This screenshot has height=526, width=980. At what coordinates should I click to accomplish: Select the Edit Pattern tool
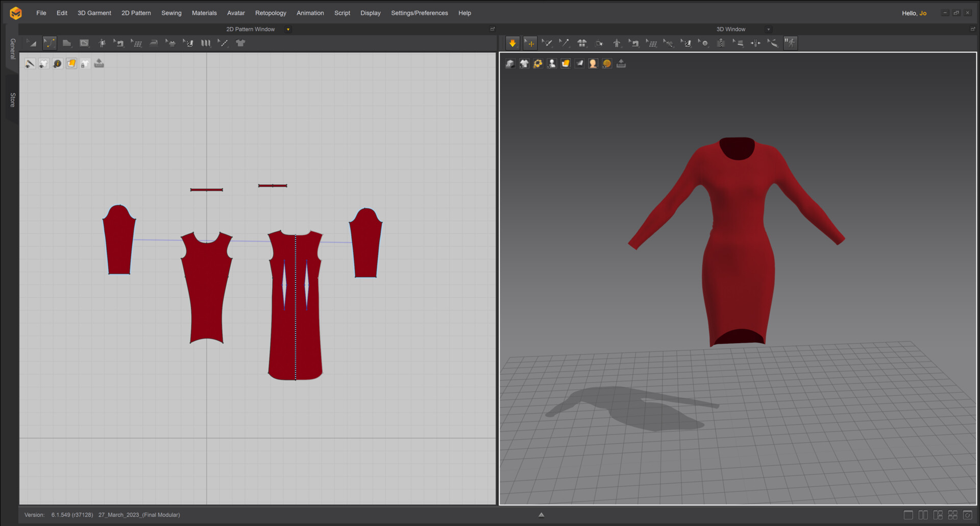point(50,43)
